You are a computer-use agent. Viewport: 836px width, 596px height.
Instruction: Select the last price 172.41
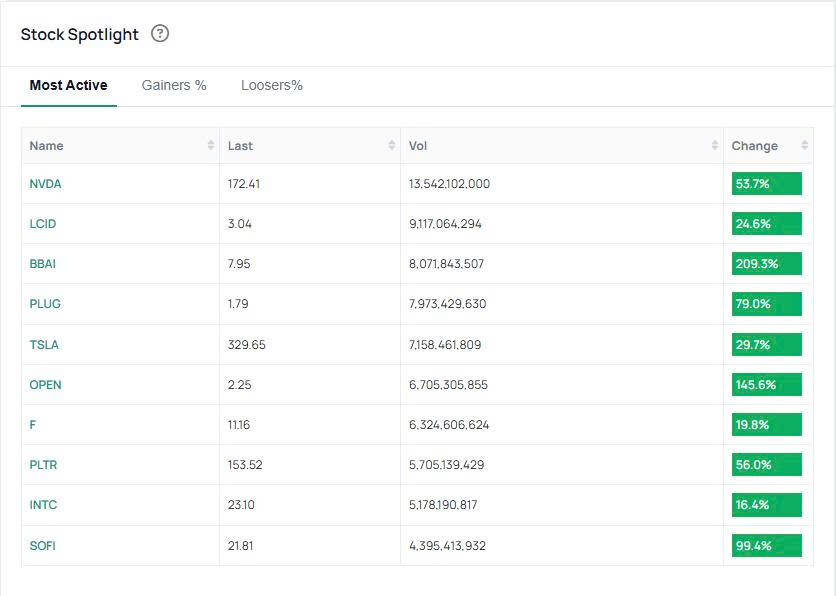click(x=244, y=184)
